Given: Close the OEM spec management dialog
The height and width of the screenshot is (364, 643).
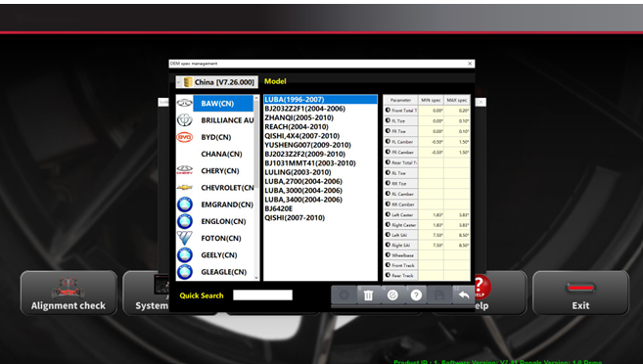Looking at the screenshot, I should click(470, 64).
